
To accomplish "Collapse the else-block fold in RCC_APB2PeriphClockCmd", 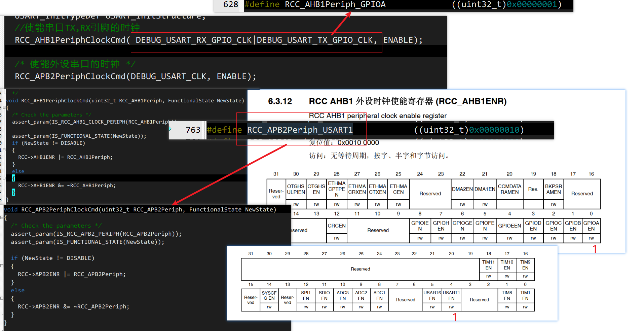I will [2, 298].
